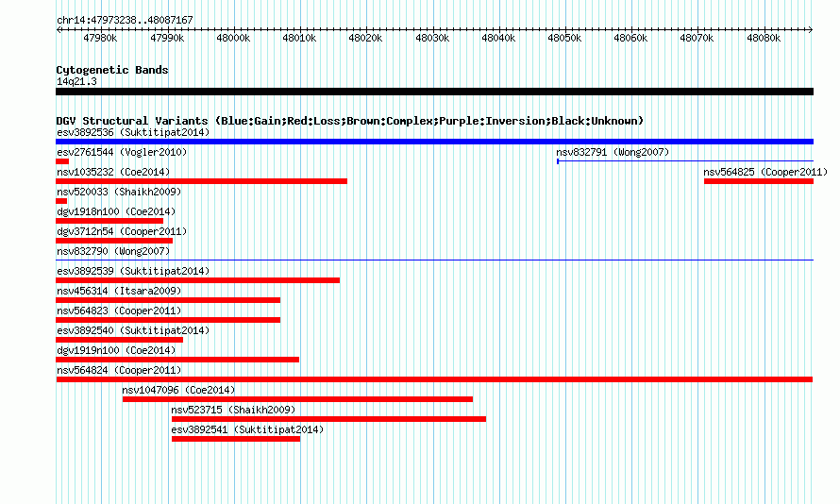
Task: Select esv3892541 (Suktitipat2014) label
Action: [x=247, y=429]
